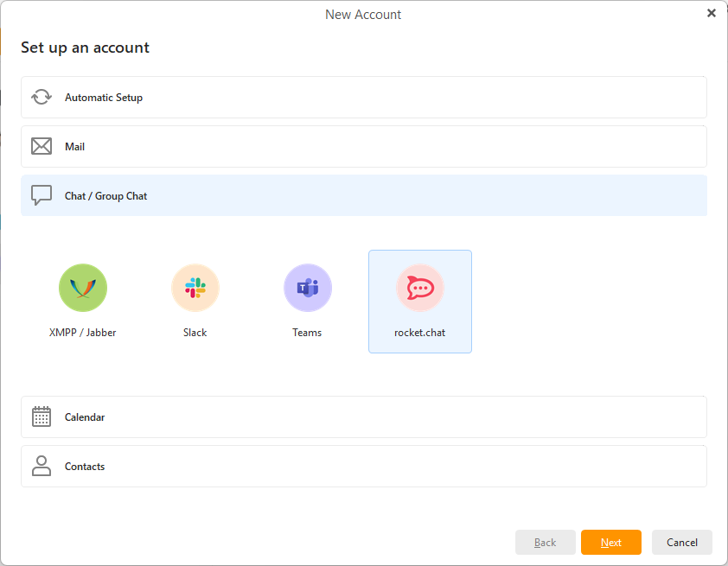Choose the Slack logo icon
Screen dimensions: 728x566
[x=195, y=288]
